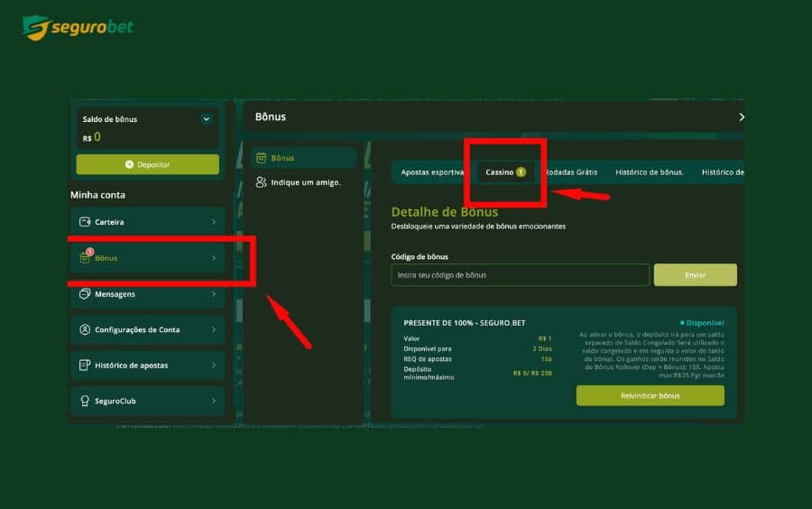This screenshot has height=509, width=812.
Task: Click the Depositar button
Action: (148, 164)
